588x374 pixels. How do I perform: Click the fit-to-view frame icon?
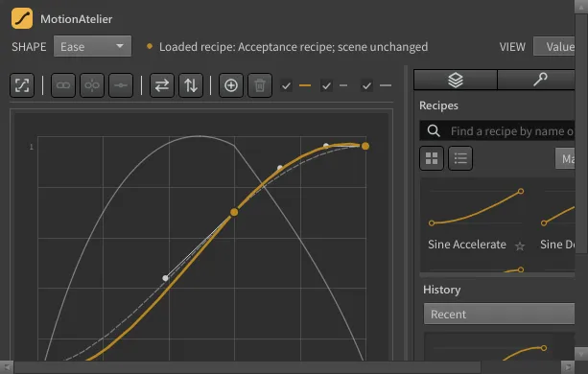tap(22, 85)
